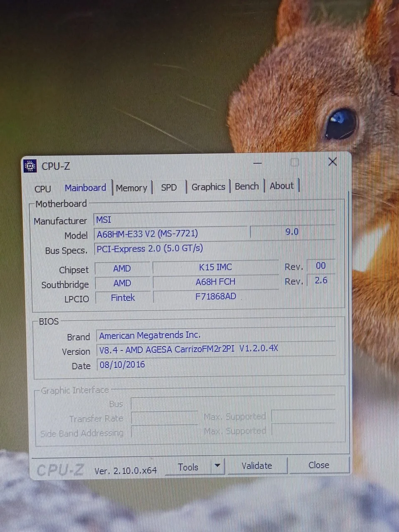Image resolution: width=399 pixels, height=532 pixels.
Task: Click the Bus Specs. label
Action: (66, 251)
